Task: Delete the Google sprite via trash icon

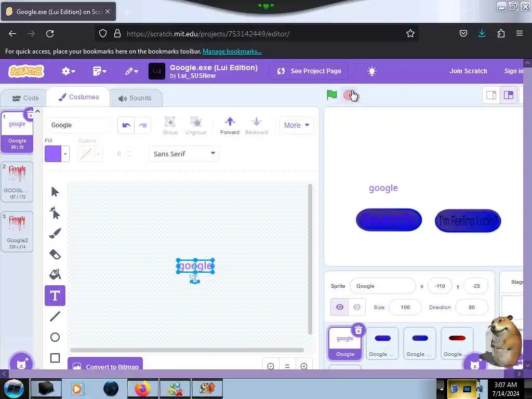Action: pos(358,330)
